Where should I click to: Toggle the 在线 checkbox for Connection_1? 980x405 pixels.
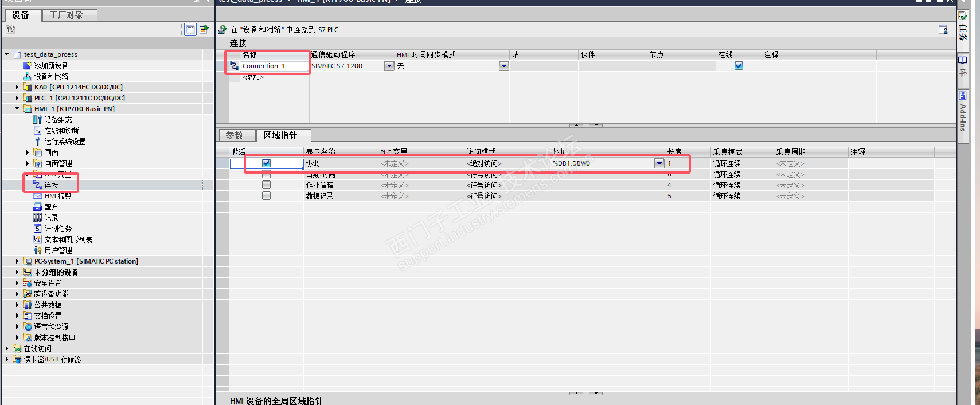coord(739,66)
